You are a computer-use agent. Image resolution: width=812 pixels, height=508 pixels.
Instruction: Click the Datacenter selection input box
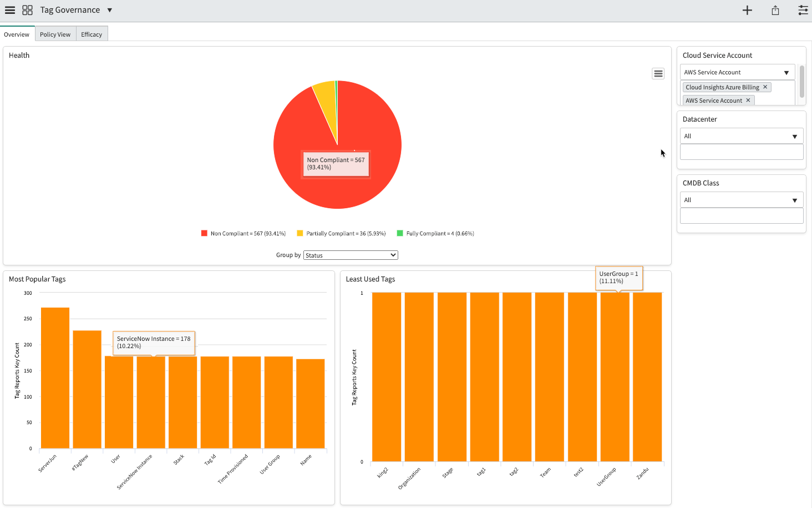pos(742,152)
